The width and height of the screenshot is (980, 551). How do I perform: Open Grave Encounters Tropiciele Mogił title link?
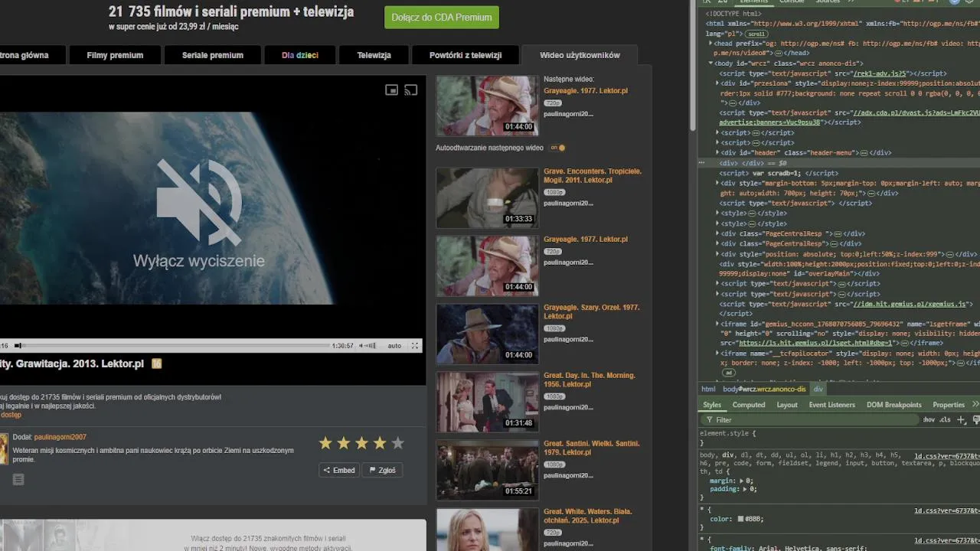[x=593, y=176]
